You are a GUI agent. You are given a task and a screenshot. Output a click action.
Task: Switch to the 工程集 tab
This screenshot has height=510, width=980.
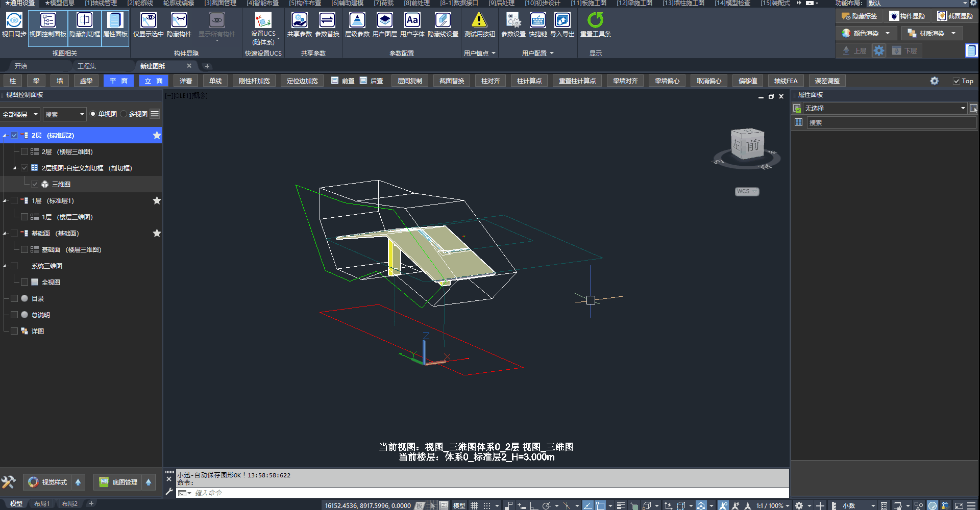tap(87, 66)
